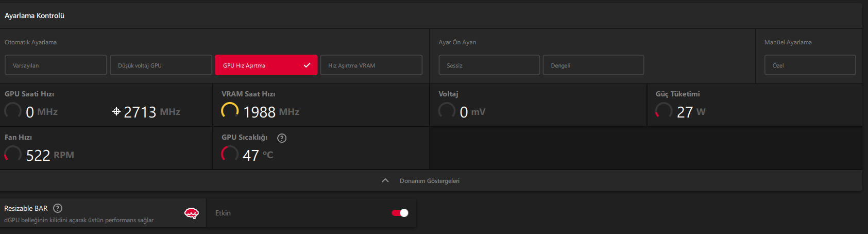868x234 pixels.
Task: Click the GPU Sıcaklığı temperature gauge
Action: point(230,154)
